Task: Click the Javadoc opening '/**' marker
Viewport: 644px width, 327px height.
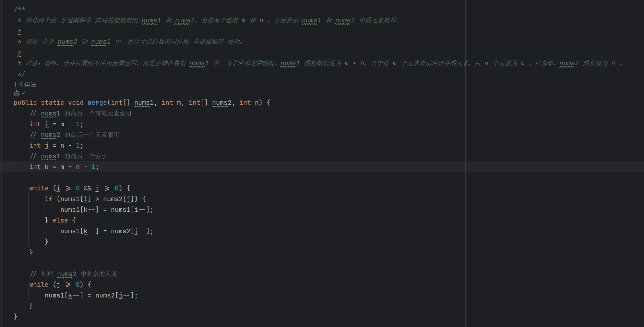Action: [19, 9]
